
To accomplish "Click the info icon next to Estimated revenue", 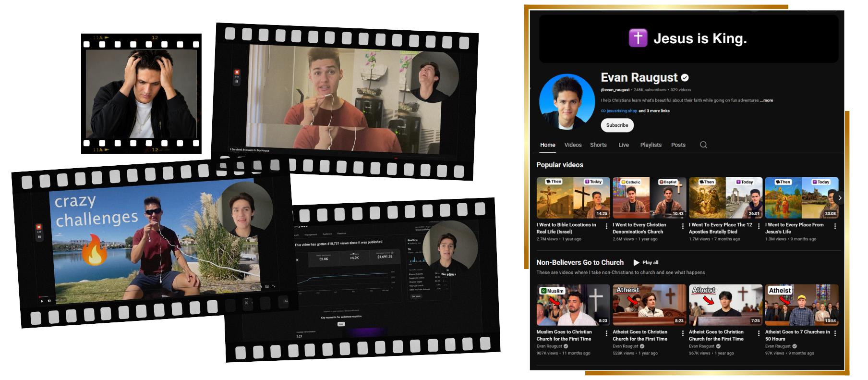I will click(392, 253).
